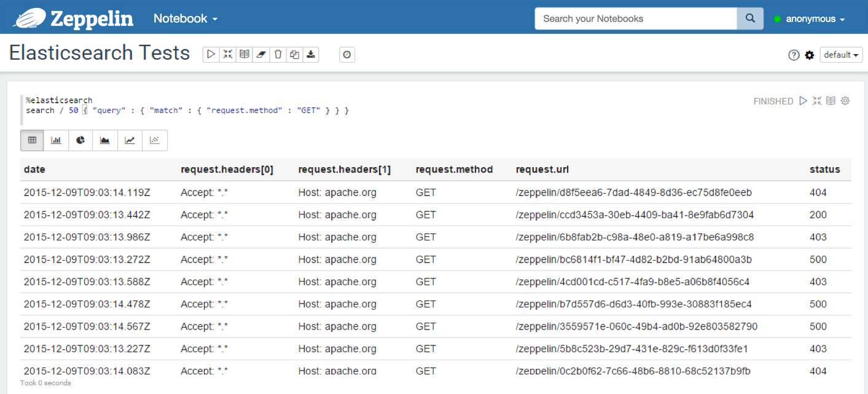
Task: Click the Zeppelin logo home link
Action: coord(73,18)
